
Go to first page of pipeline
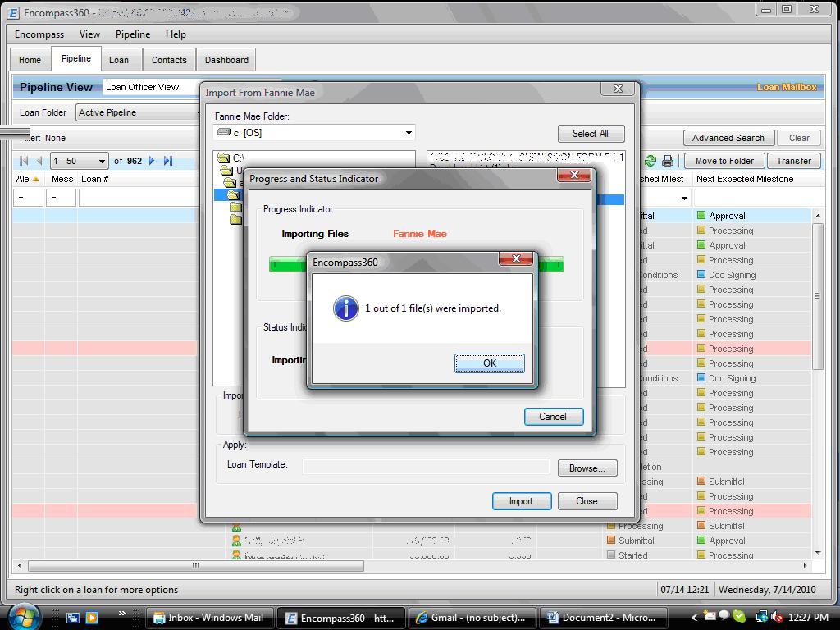[x=24, y=161]
